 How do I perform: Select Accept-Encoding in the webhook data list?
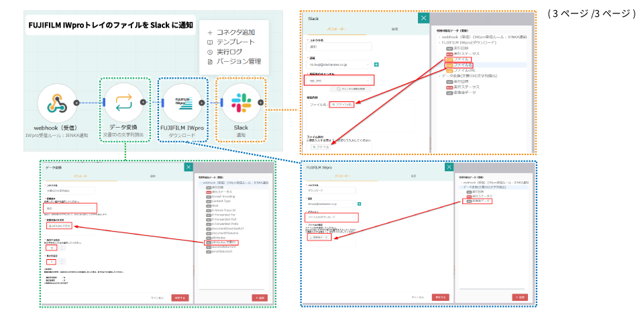tap(220, 197)
